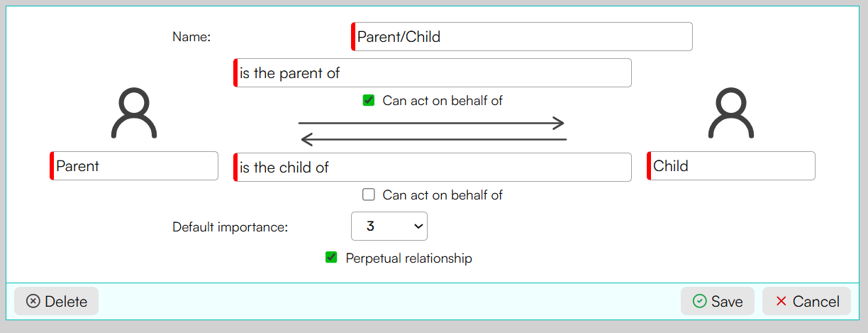This screenshot has width=868, height=333.
Task: Click the left-pointing relationship arrow
Action: (433, 138)
